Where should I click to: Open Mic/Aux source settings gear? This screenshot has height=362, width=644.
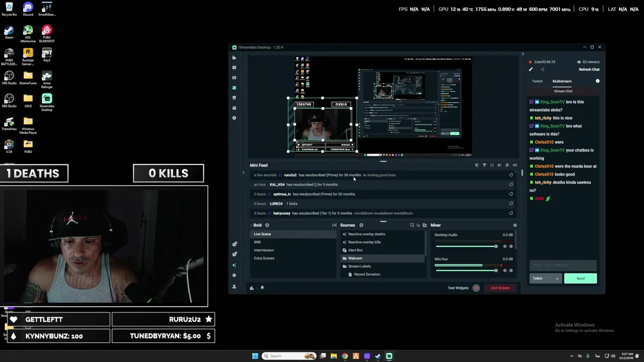tap(511, 270)
